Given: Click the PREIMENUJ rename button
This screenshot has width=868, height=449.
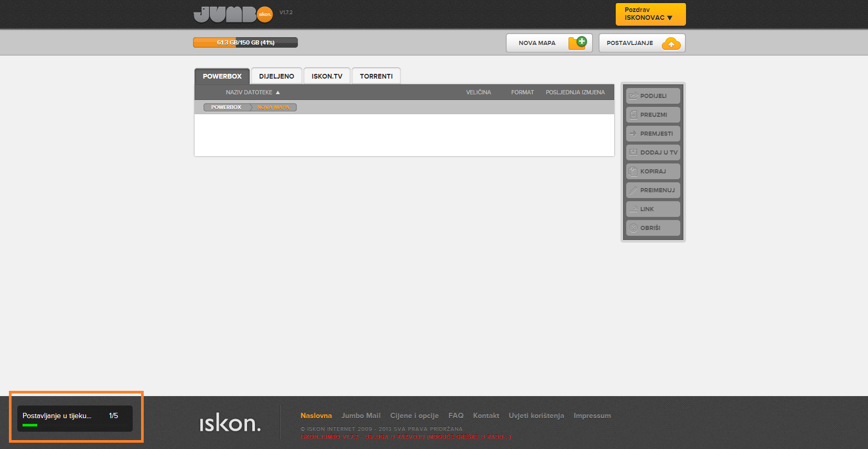Looking at the screenshot, I should [x=653, y=190].
